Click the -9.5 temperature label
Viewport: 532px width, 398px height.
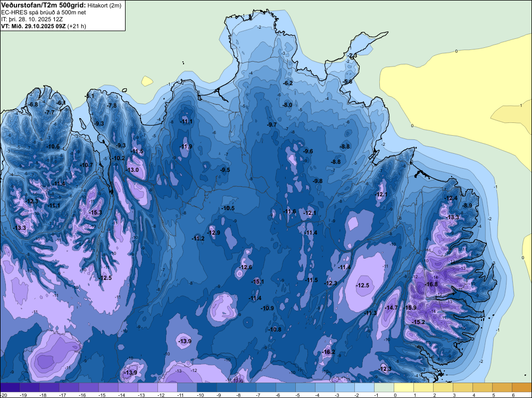[225, 170]
